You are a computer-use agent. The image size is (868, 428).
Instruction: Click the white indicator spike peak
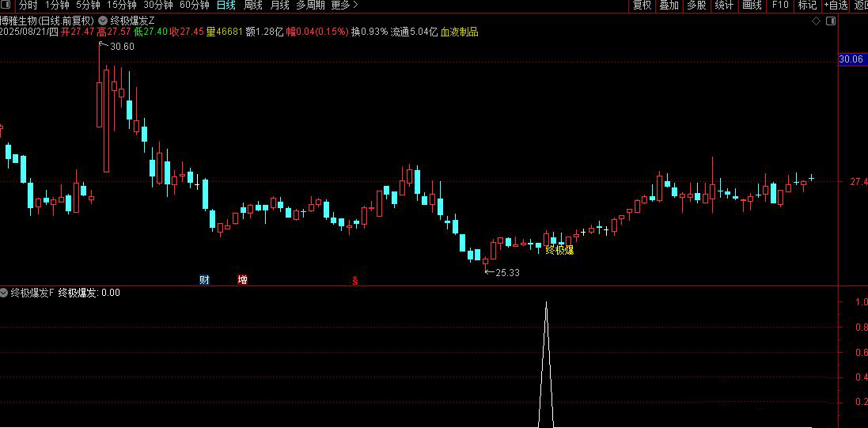[x=547, y=303]
